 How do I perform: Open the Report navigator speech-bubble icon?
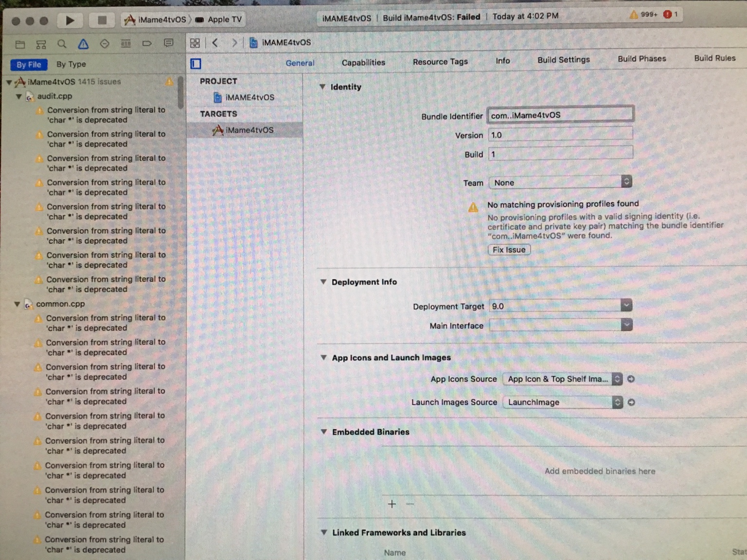coord(168,43)
